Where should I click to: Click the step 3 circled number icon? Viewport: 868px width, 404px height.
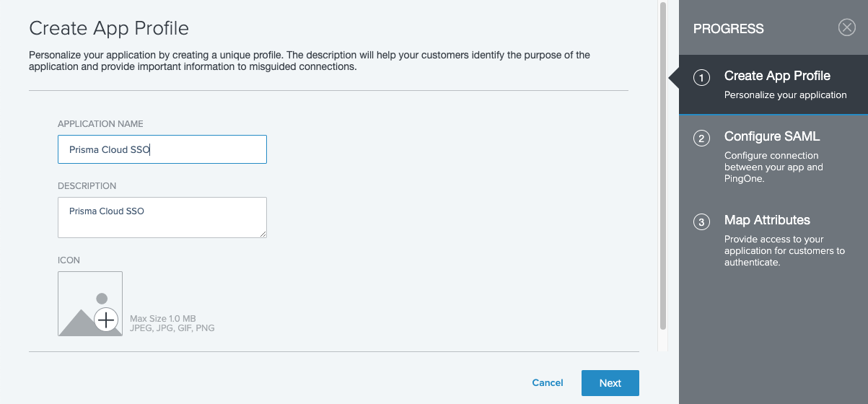click(701, 221)
